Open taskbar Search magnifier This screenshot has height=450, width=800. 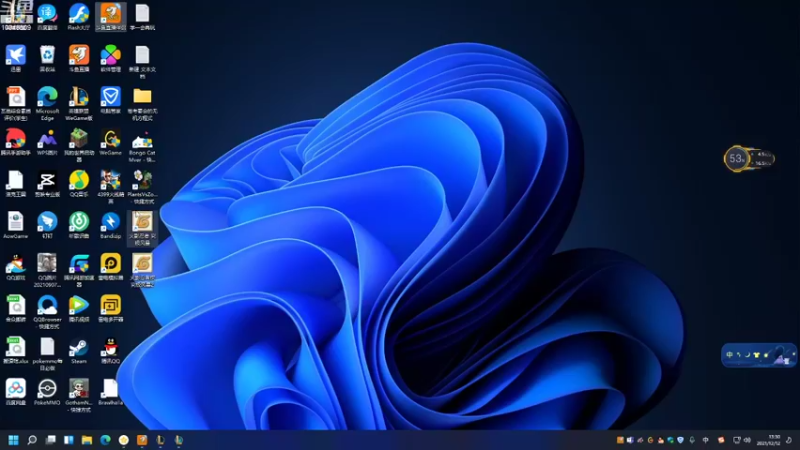[x=32, y=440]
